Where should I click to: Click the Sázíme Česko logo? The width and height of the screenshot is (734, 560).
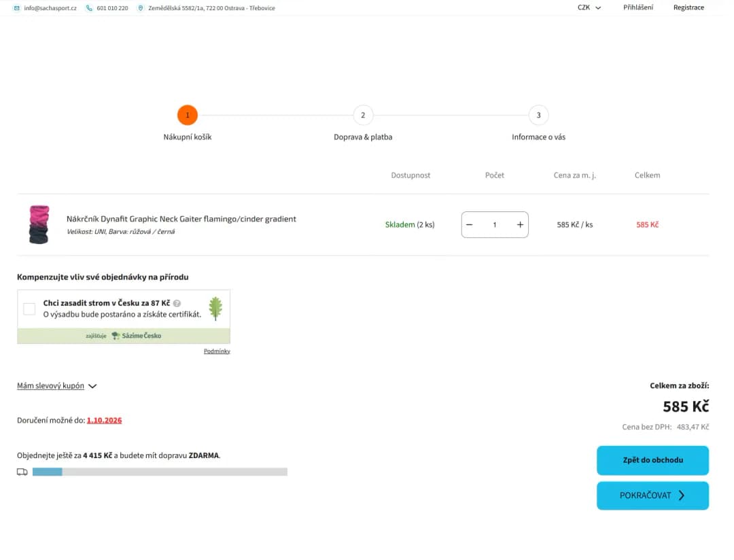click(136, 336)
